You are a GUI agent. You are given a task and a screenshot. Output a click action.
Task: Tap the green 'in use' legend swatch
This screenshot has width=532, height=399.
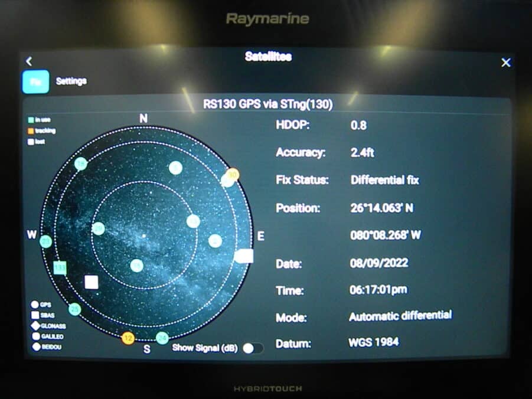(x=30, y=119)
